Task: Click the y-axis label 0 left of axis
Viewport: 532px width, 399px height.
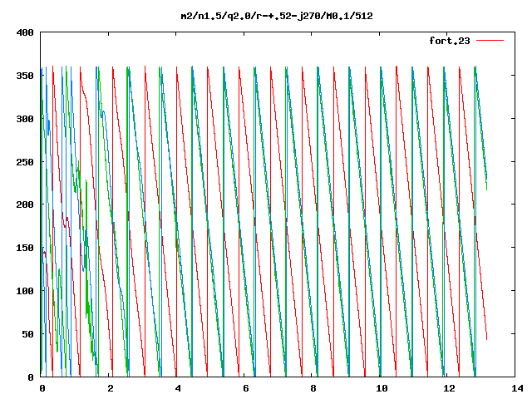Action: pyautogui.click(x=31, y=377)
